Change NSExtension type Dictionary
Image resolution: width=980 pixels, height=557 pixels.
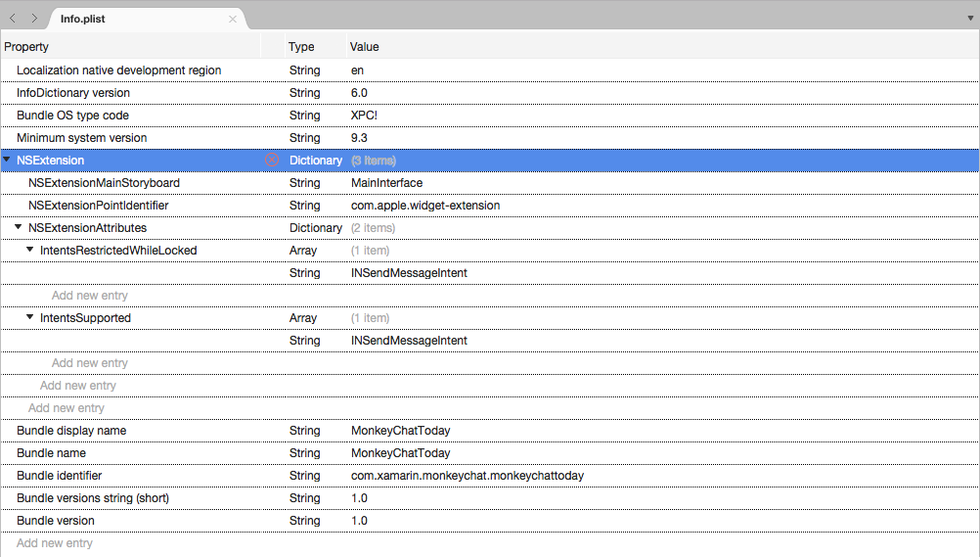(x=316, y=161)
